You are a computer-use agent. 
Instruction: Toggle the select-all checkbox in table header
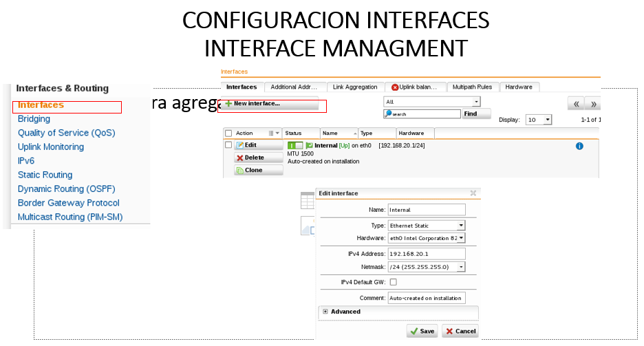(x=228, y=133)
